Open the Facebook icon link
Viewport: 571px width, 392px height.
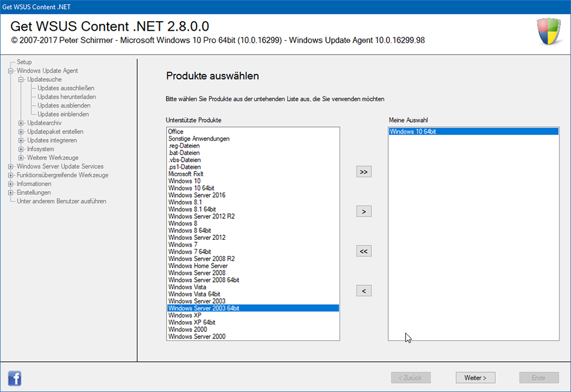(14, 378)
